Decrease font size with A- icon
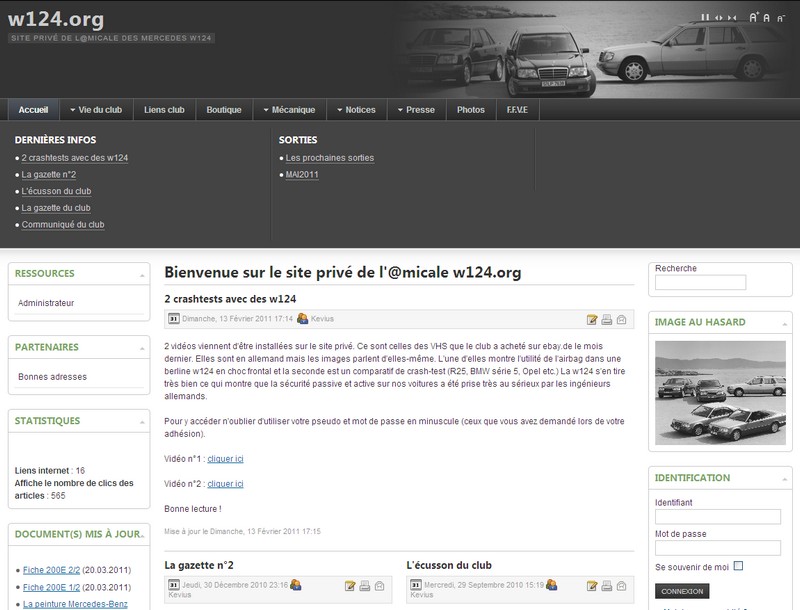This screenshot has width=800, height=610. coord(781,18)
